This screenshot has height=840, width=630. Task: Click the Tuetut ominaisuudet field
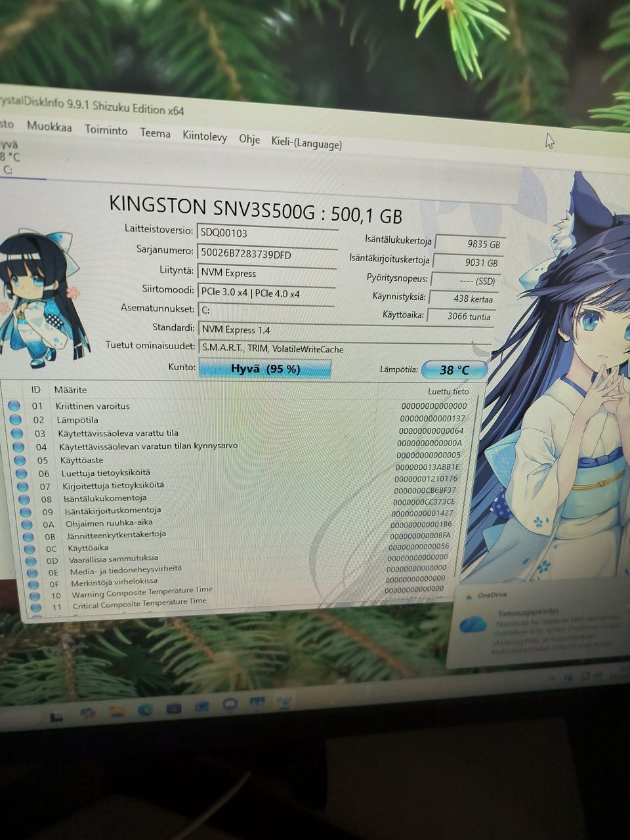coord(345,349)
